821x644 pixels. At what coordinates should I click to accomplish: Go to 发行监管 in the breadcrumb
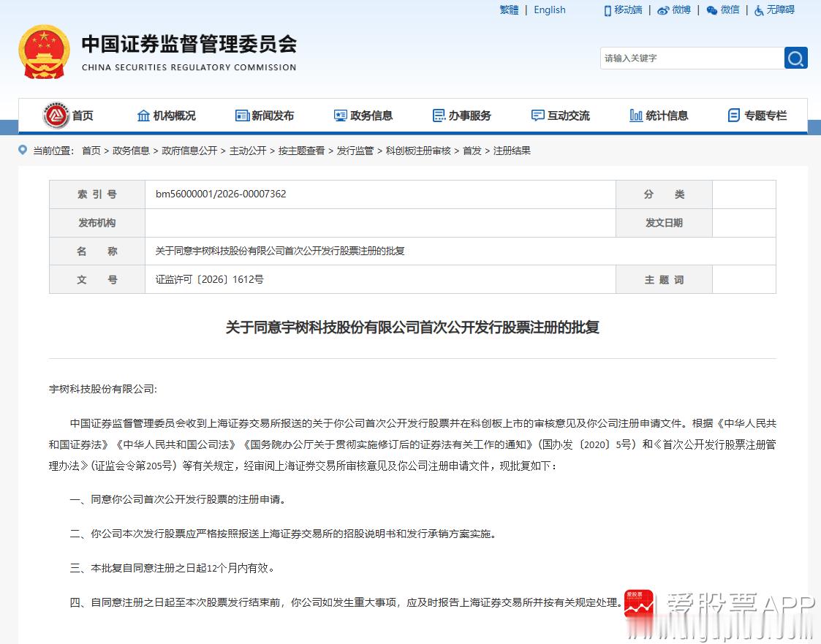tap(355, 151)
